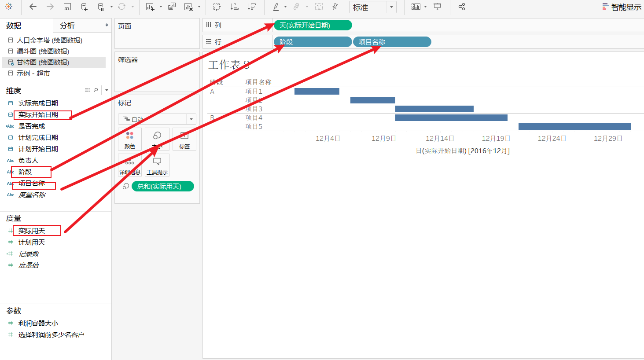Screen dimensions: 644x360
Task: Select the 实际完成日期 dimension field
Action: (38, 103)
